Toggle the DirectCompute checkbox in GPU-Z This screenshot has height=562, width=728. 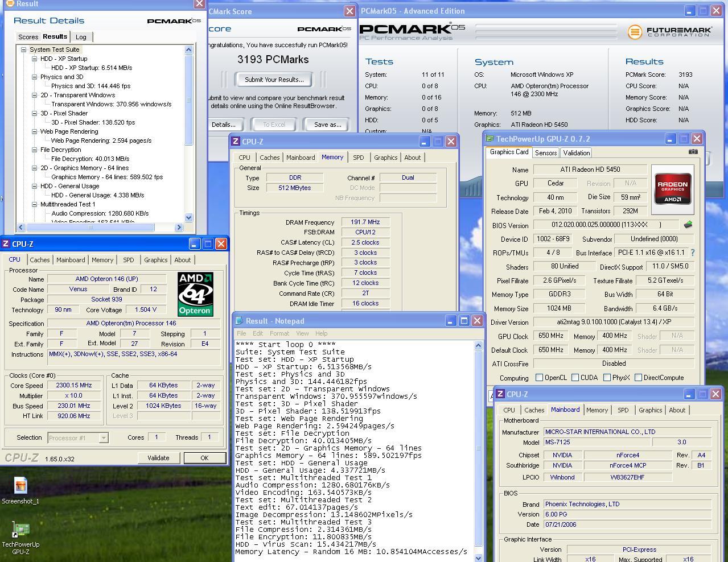click(638, 378)
